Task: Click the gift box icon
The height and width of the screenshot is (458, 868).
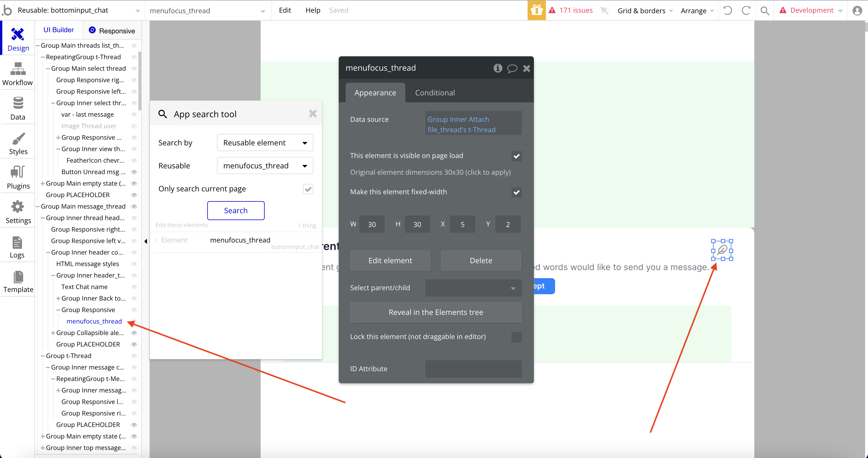Action: [x=536, y=10]
